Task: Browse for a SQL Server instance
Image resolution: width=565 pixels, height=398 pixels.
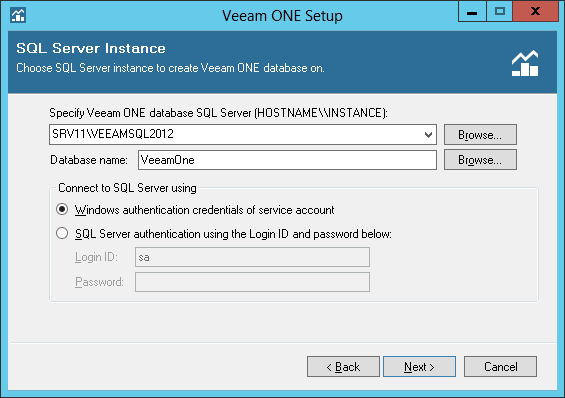Action: point(480,135)
